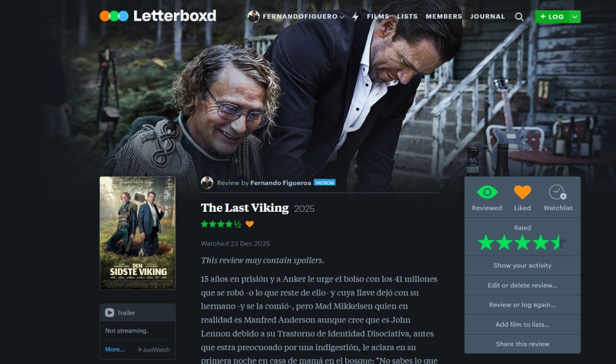Image resolution: width=616 pixels, height=364 pixels.
Task: Add film to Watchlist
Action: [x=558, y=192]
